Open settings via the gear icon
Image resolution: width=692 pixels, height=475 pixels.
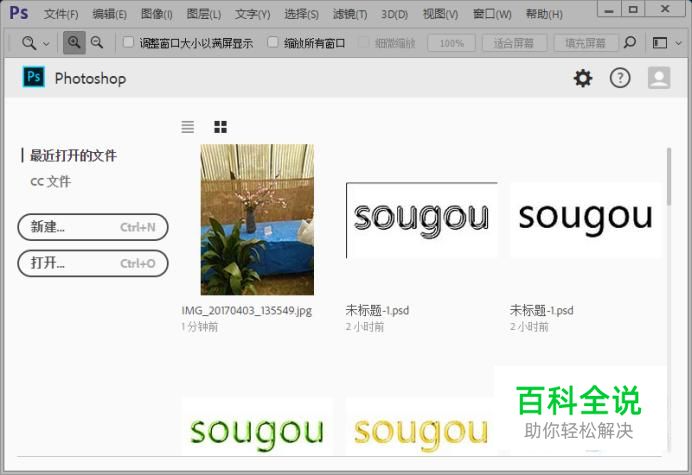click(x=583, y=78)
